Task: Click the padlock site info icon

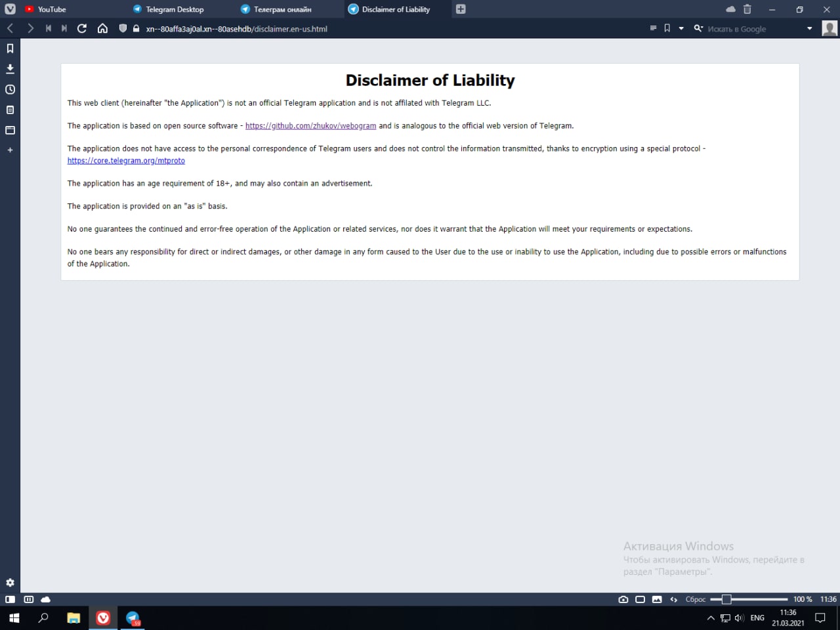Action: point(136,28)
